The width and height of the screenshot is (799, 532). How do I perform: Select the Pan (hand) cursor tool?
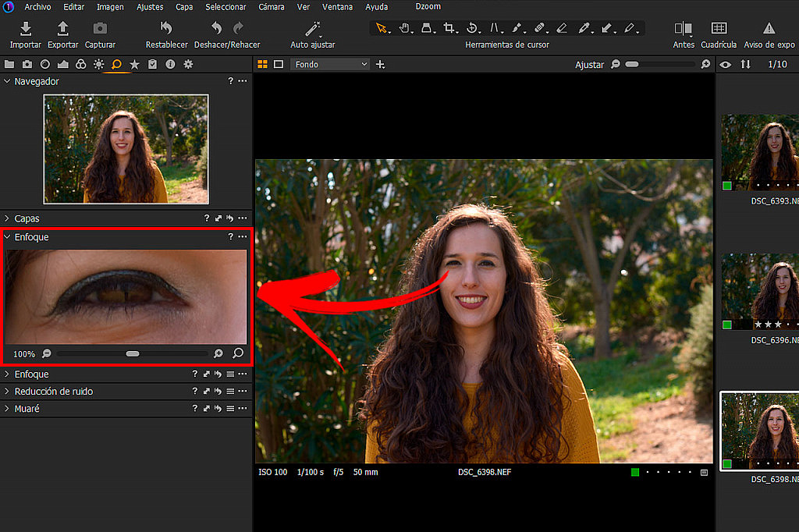(x=404, y=28)
